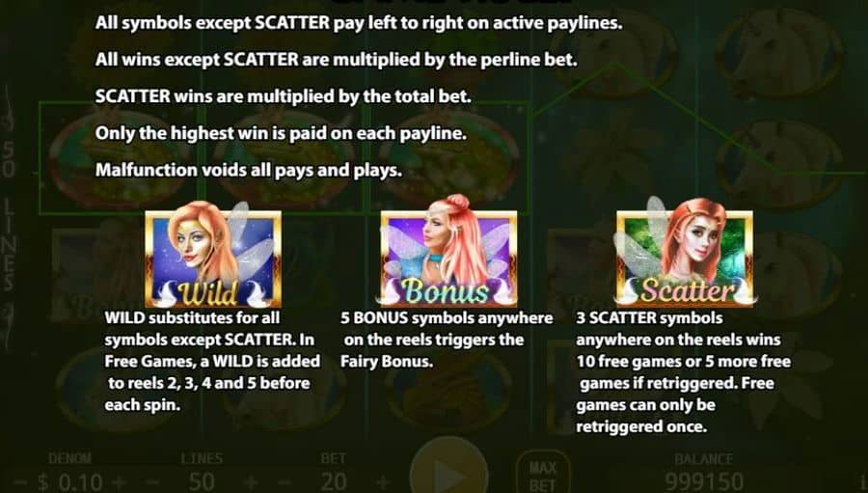Click the 50 LINES label on left edge
This screenshot has height=493, width=868.
coord(8,217)
